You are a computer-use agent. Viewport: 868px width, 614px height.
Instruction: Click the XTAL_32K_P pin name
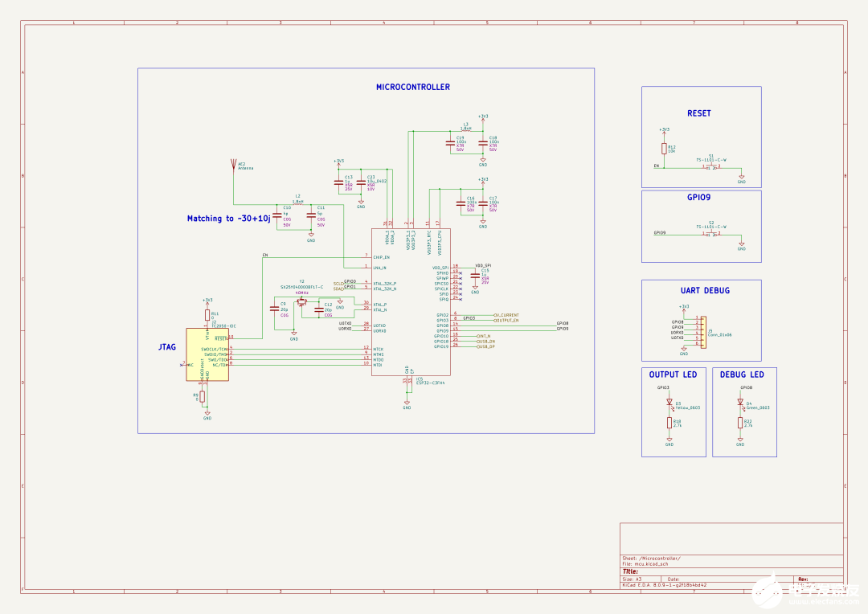coord(385,284)
